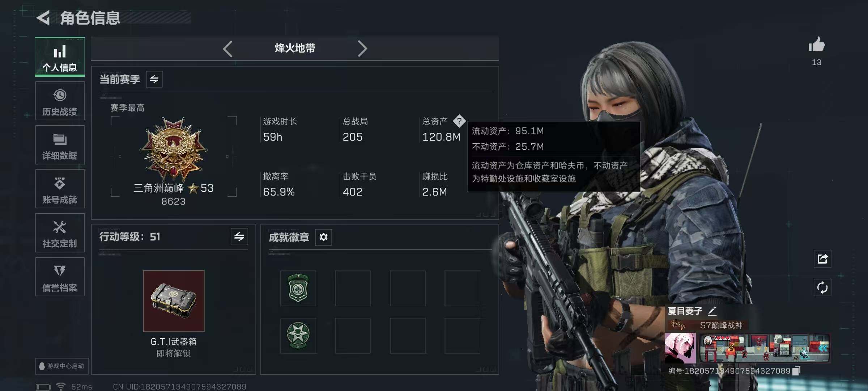This screenshot has width=868, height=391.
Task: Open the 历史战绩 tab
Action: click(x=60, y=101)
